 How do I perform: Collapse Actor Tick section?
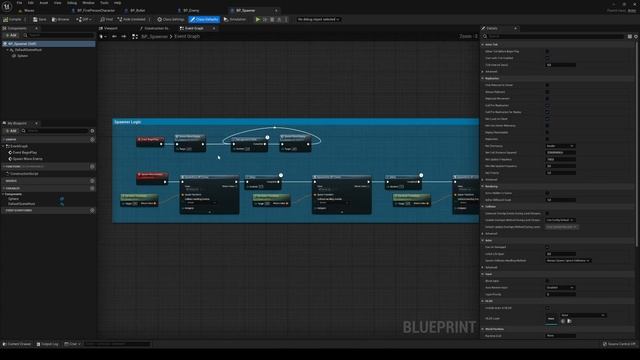click(483, 44)
